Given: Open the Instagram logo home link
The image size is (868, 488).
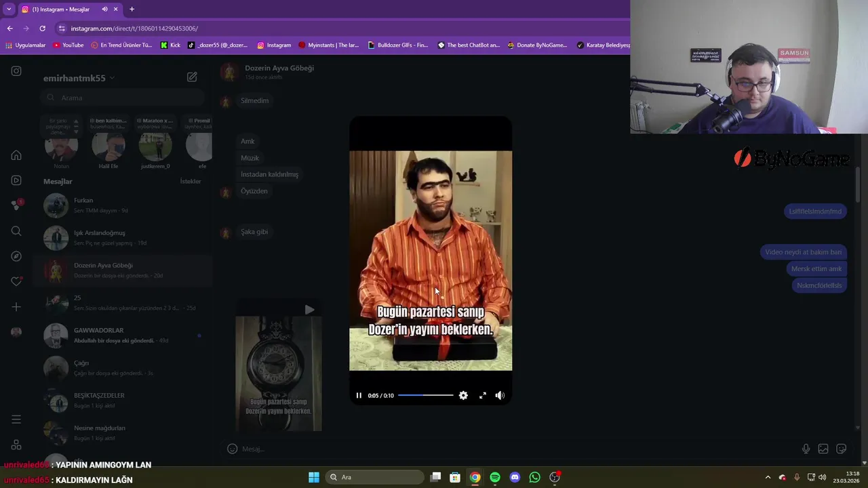Looking at the screenshot, I should (x=16, y=71).
